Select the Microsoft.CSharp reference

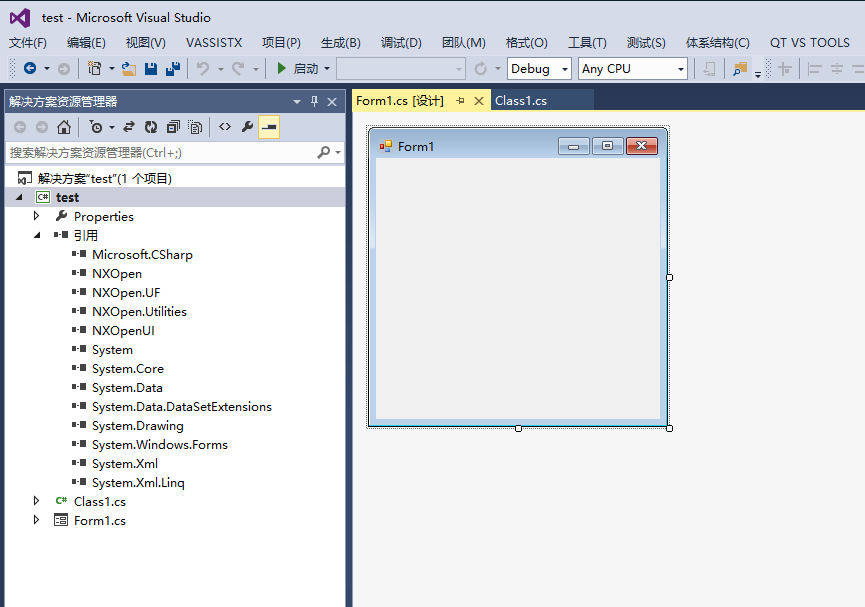(x=142, y=254)
